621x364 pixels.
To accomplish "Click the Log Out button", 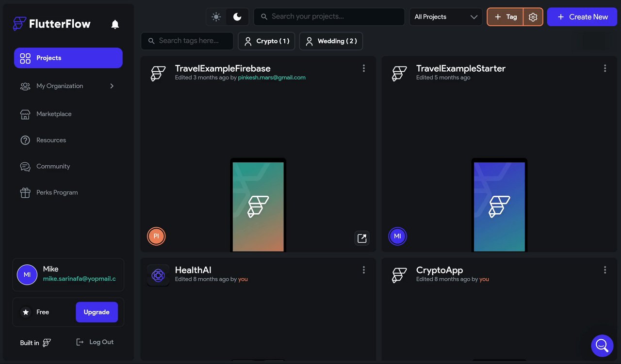I will pos(95,342).
